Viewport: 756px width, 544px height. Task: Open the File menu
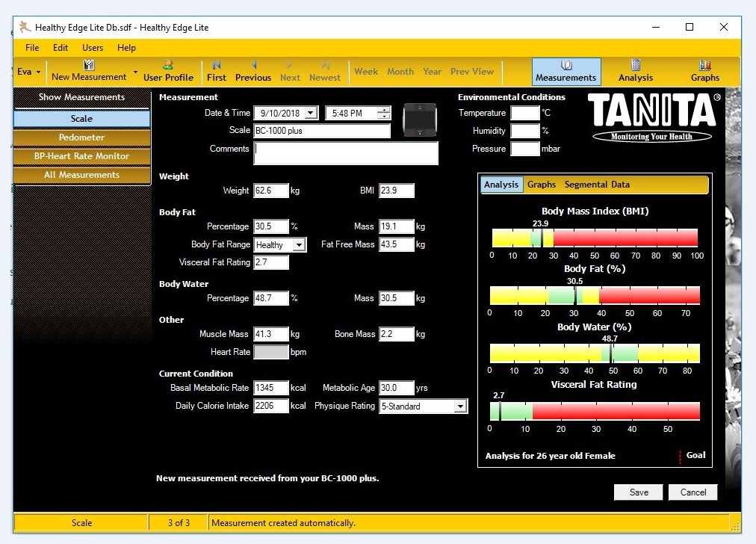pyautogui.click(x=32, y=47)
